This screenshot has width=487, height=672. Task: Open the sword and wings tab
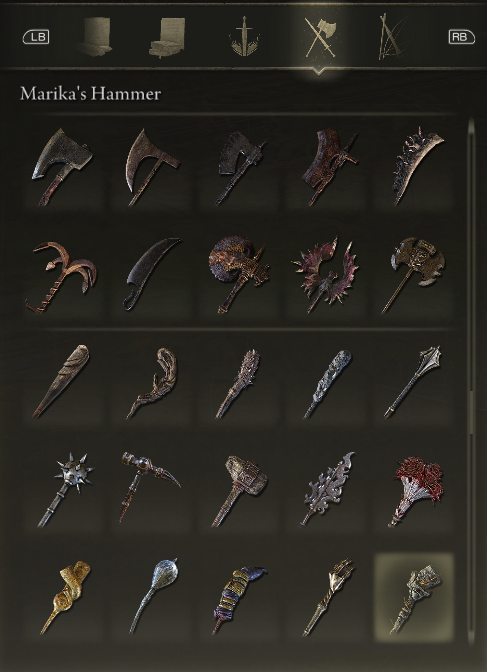[244, 37]
